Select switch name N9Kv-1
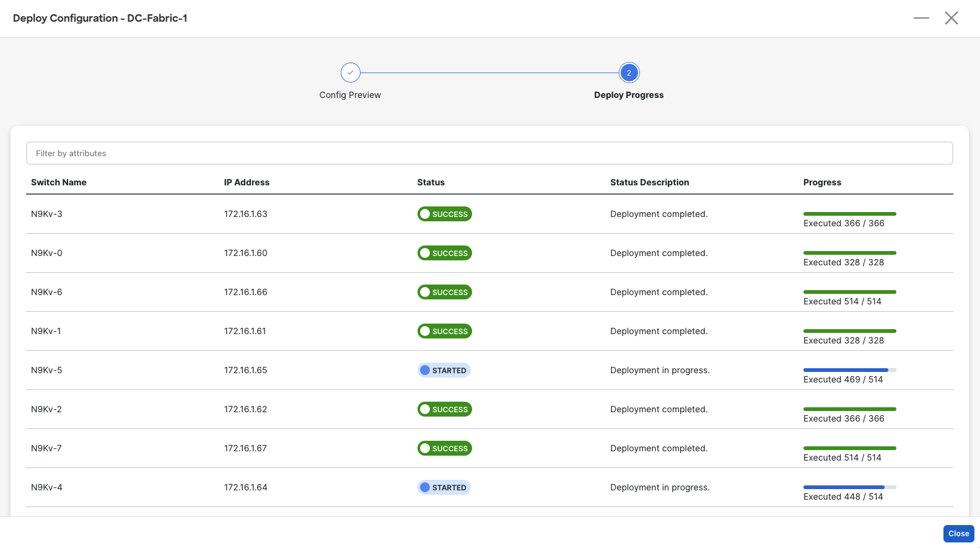Viewport: 980px width, 548px height. pyautogui.click(x=46, y=331)
